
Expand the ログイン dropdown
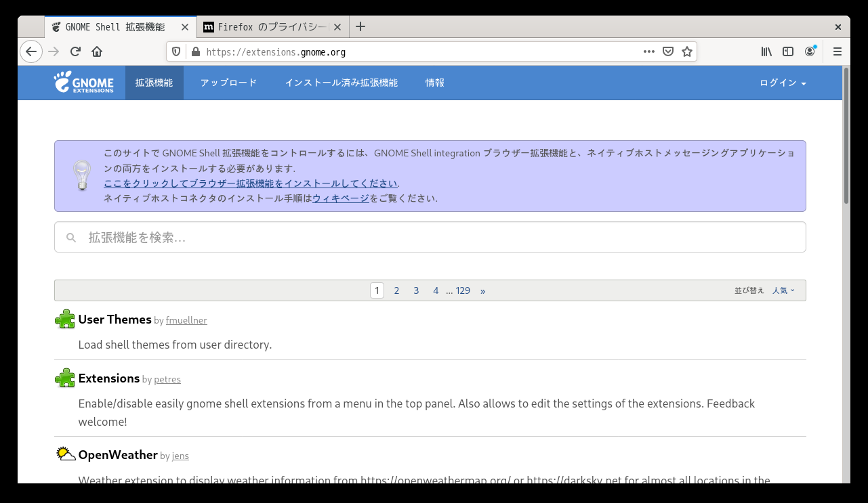pos(783,83)
